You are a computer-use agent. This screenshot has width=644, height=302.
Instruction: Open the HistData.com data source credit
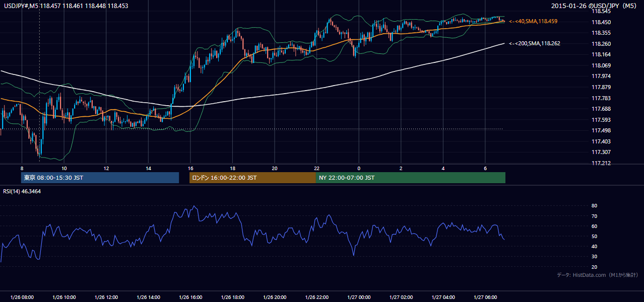(598, 275)
